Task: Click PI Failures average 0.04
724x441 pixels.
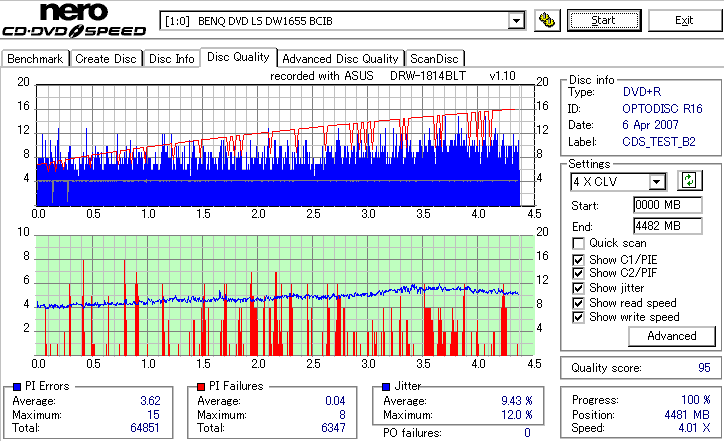Action: pos(335,401)
